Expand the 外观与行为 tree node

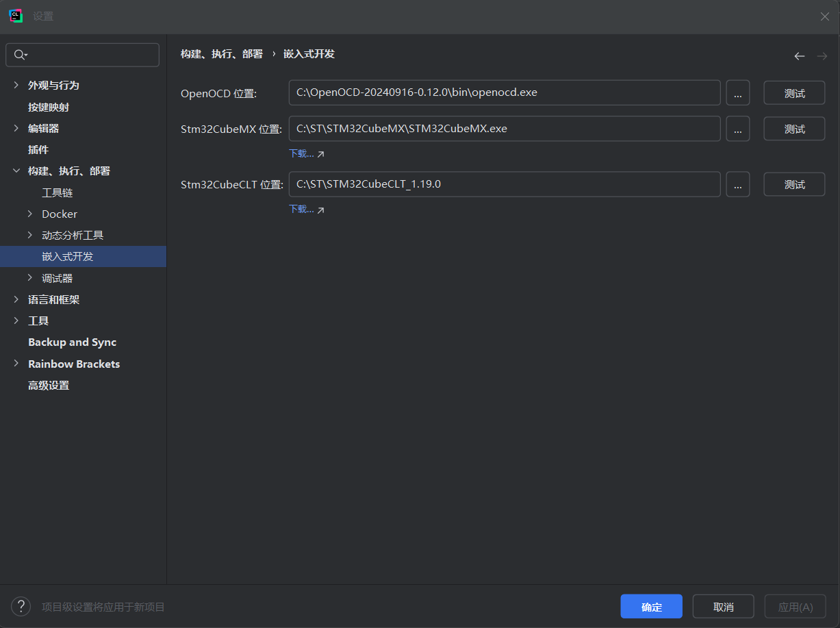pos(16,85)
